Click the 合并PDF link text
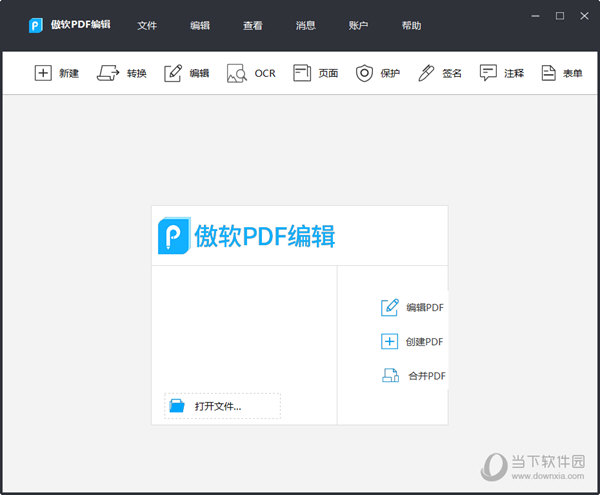Screen dimensions: 600x495 coord(427,376)
